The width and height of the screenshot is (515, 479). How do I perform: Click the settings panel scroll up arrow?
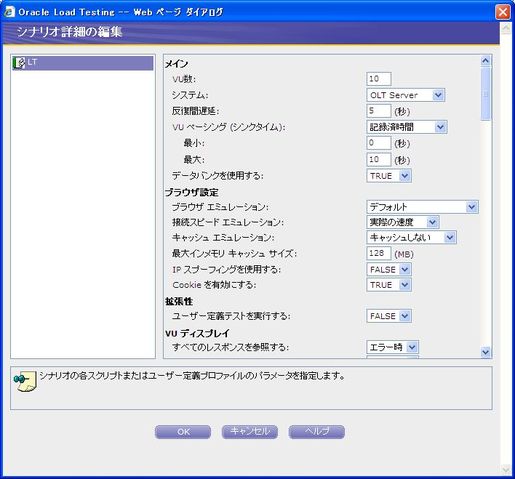486,61
